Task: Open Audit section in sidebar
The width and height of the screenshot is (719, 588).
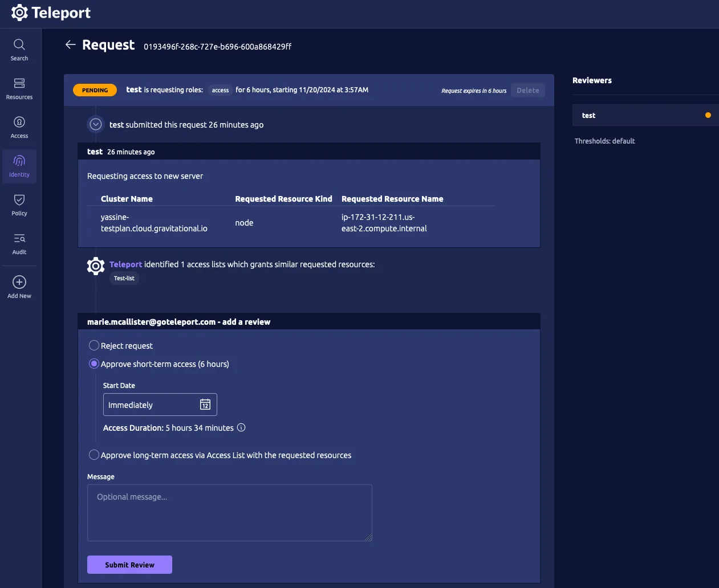Action: click(19, 243)
